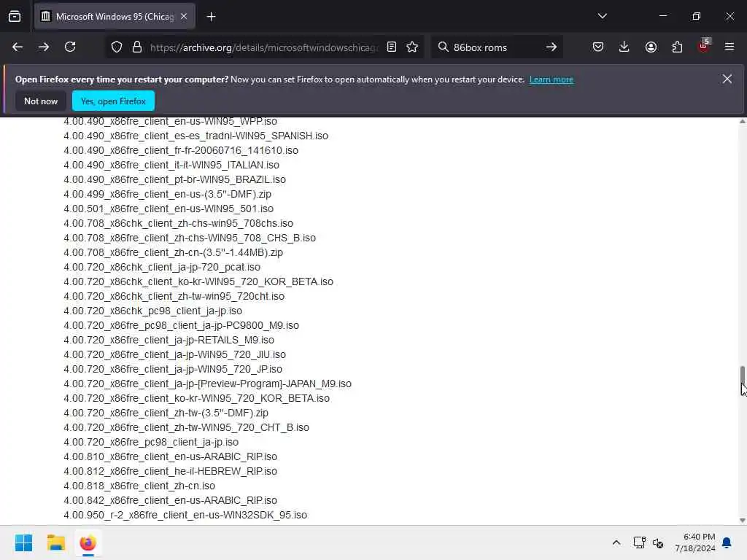Screen dimensions: 747x560
Task: Select 4.00.499 en-us (3.5''-DMF).zip file
Action: coord(168,194)
